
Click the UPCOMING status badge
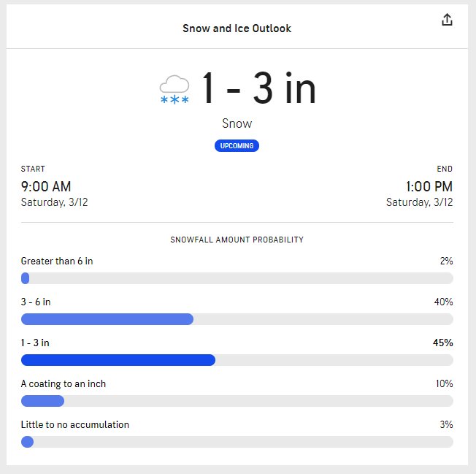click(237, 146)
